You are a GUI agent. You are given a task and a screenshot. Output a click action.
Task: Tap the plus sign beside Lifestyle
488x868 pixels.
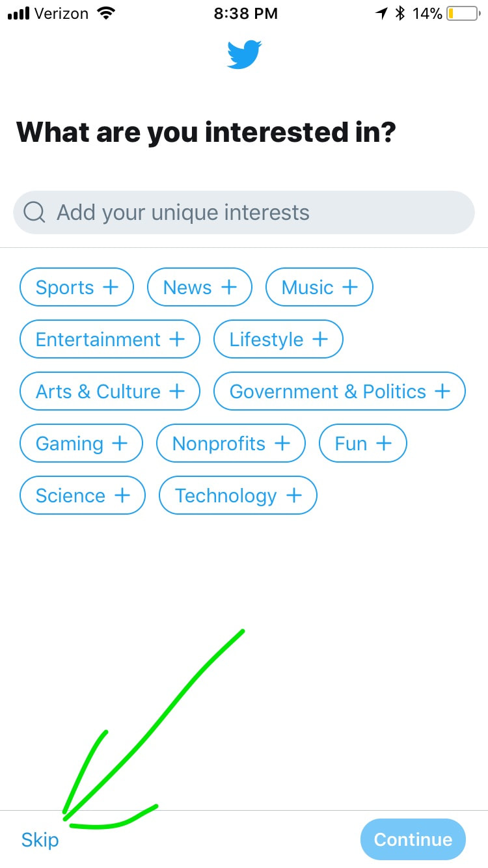pos(319,339)
